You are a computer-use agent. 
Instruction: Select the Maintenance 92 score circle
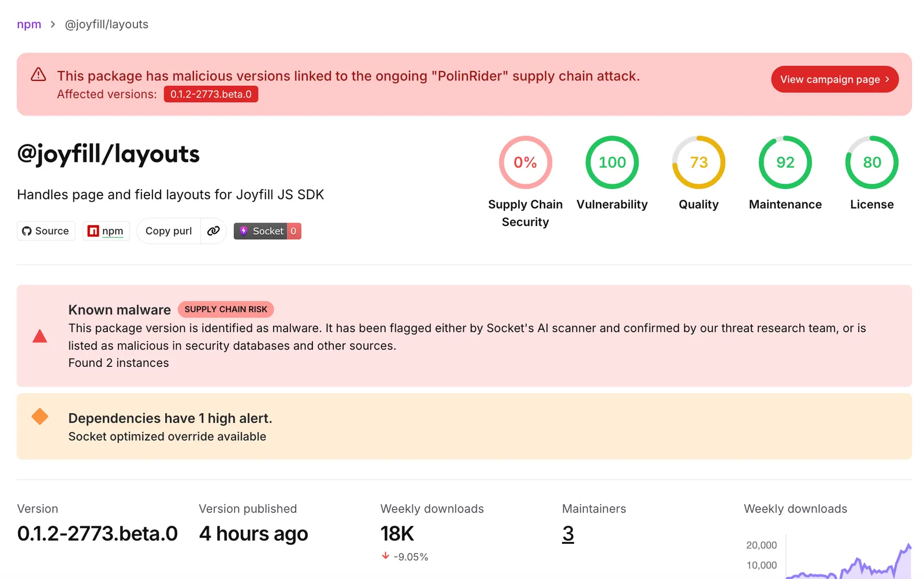coord(785,162)
